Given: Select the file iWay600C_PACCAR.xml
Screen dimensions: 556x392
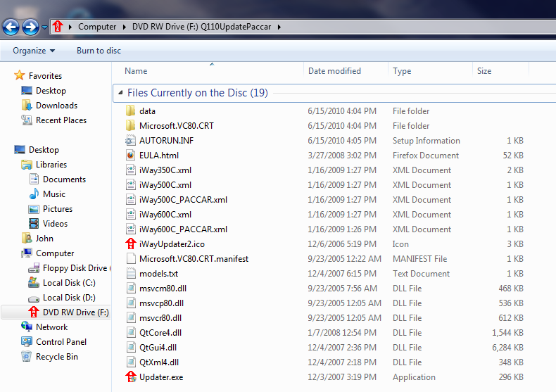Looking at the screenshot, I should (x=183, y=229).
